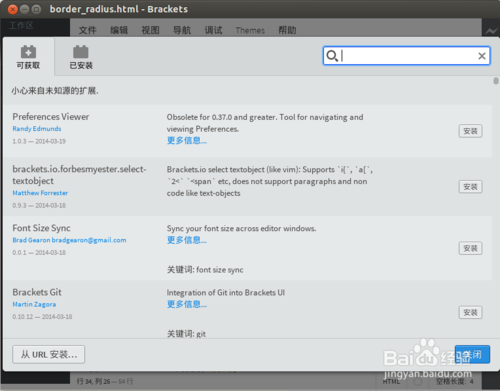This screenshot has height=391, width=500.
Task: Open more info for Brackets Git
Action: (x=187, y=304)
